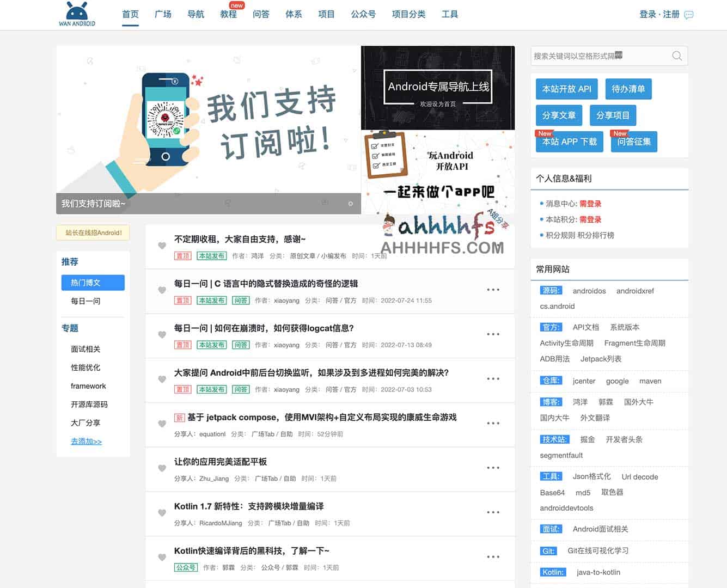
Task: Open the java-to-kotlin link
Action: [598, 572]
